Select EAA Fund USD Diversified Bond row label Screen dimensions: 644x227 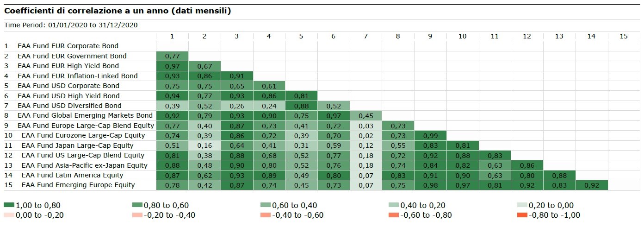click(69, 106)
